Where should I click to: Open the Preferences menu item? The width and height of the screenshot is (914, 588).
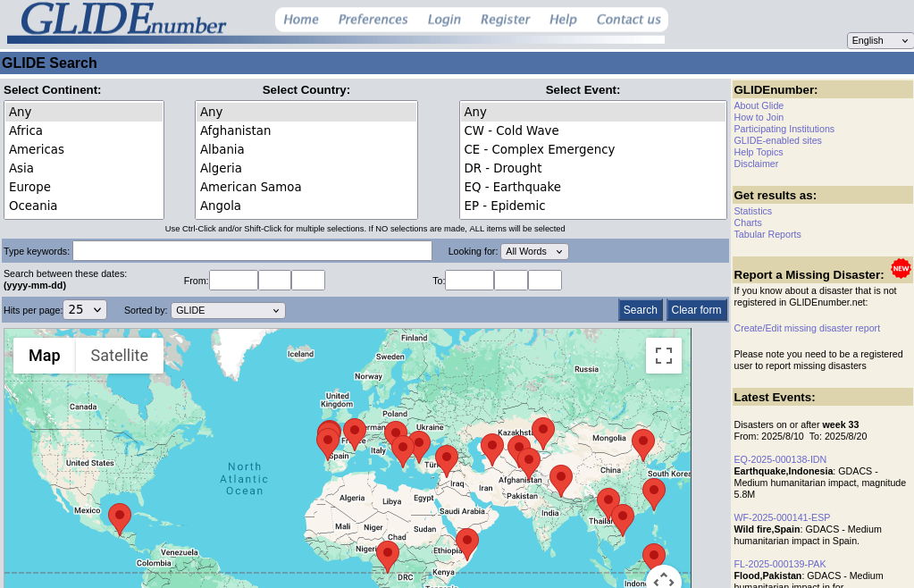373,20
